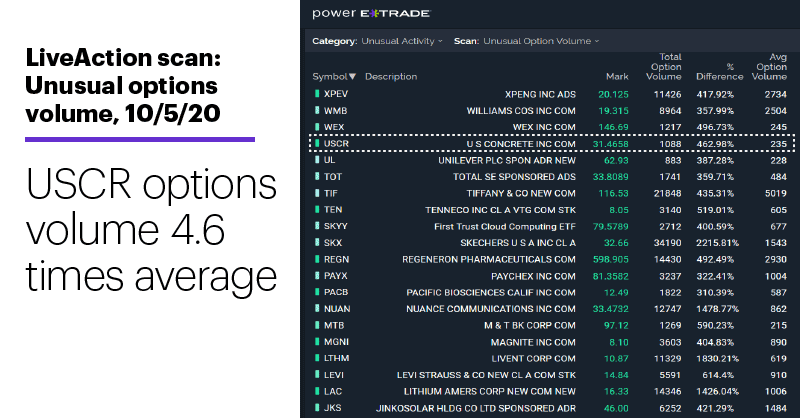Click LAC mark value 16.33

tap(616, 391)
